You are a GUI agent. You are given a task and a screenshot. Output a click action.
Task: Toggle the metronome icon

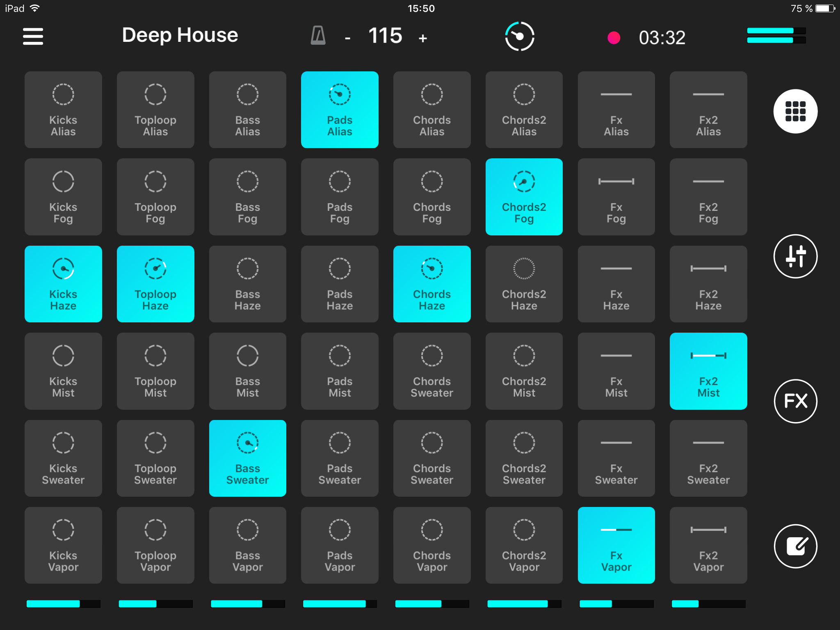point(318,36)
